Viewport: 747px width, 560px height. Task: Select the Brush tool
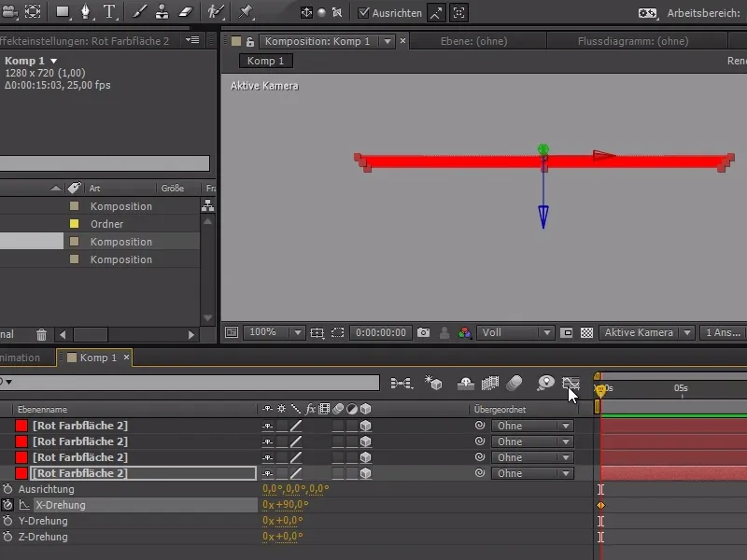[x=138, y=12]
